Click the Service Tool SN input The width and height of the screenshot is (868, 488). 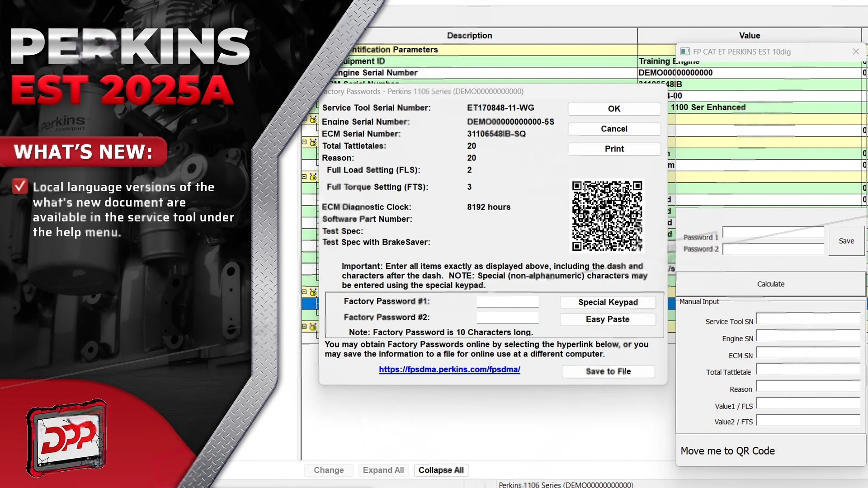pyautogui.click(x=808, y=319)
